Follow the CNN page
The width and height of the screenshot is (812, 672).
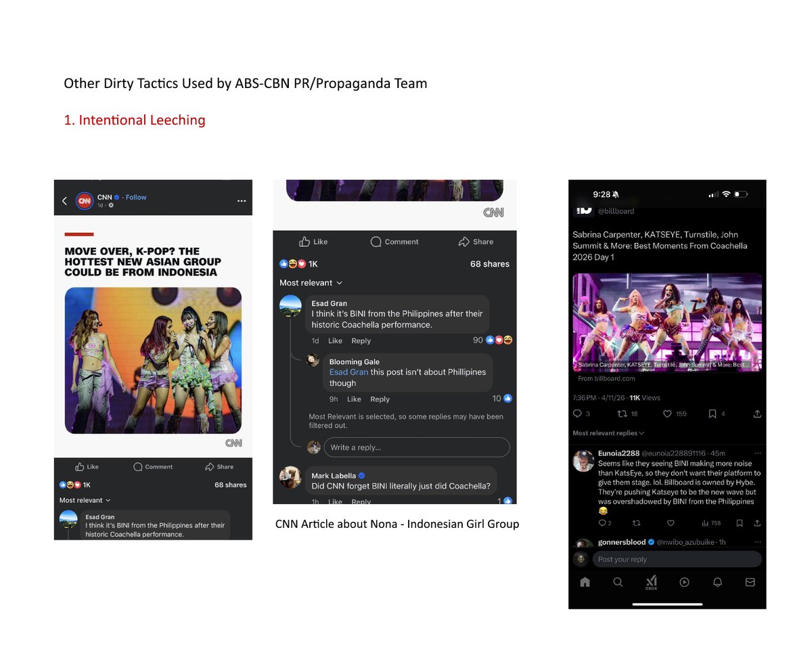[x=136, y=198]
